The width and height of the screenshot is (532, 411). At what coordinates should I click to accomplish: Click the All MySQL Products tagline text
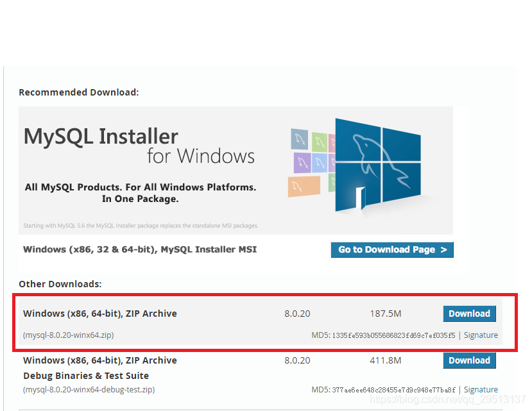[140, 193]
